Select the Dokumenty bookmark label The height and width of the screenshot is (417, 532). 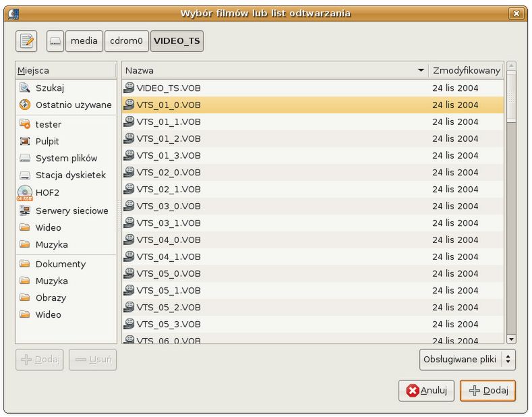(61, 264)
